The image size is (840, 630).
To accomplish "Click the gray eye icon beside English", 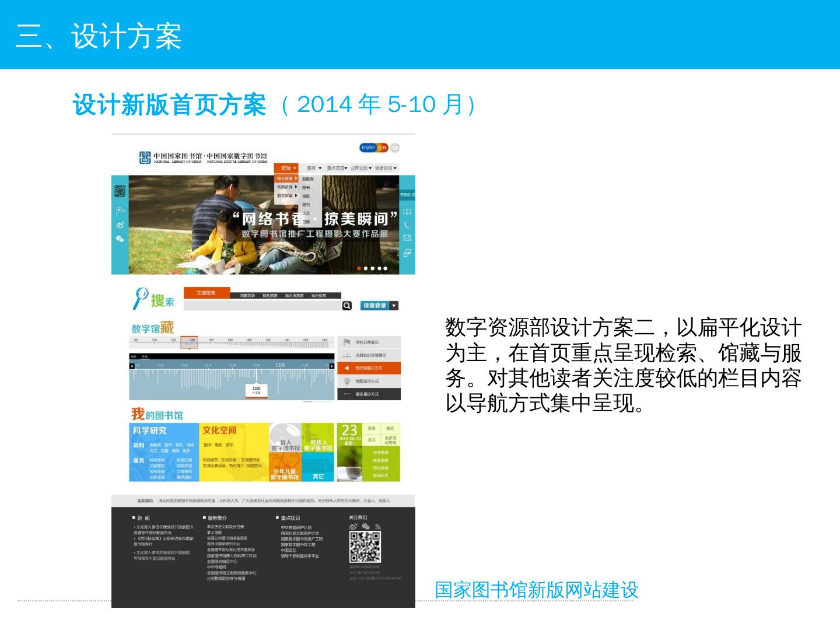I will click(x=395, y=148).
